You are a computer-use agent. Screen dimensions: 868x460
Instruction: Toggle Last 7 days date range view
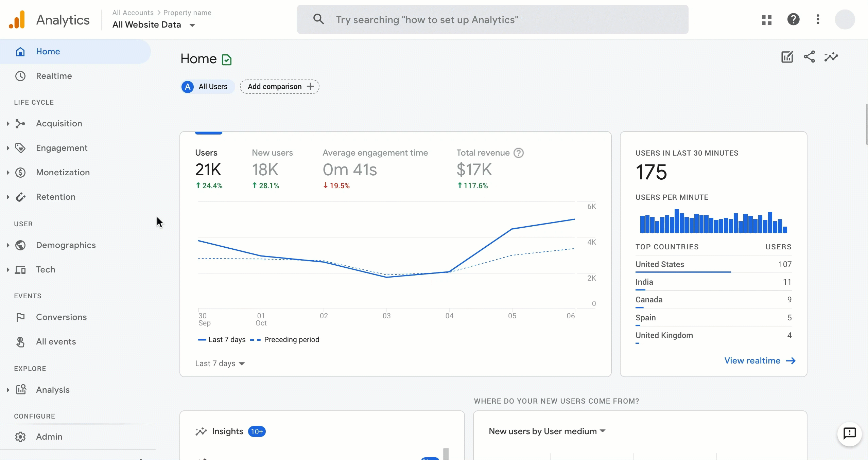pos(220,363)
